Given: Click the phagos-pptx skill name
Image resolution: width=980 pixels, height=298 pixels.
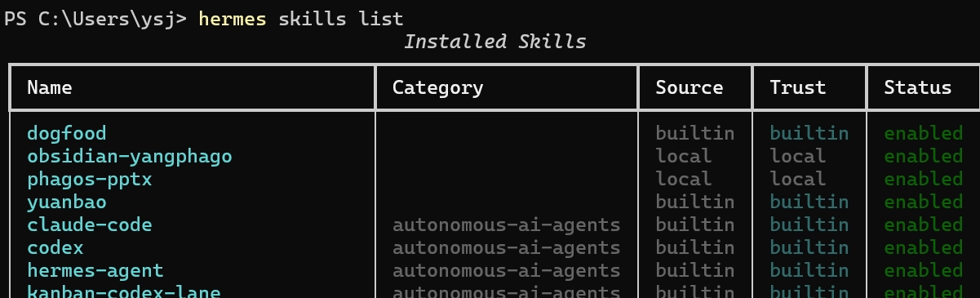Looking at the screenshot, I should pos(90,179).
